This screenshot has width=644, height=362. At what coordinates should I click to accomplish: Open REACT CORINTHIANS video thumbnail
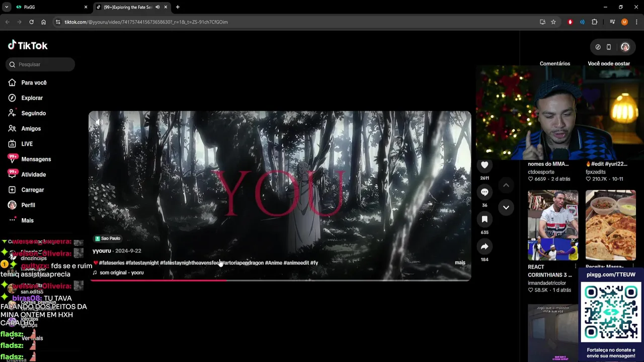(x=553, y=225)
